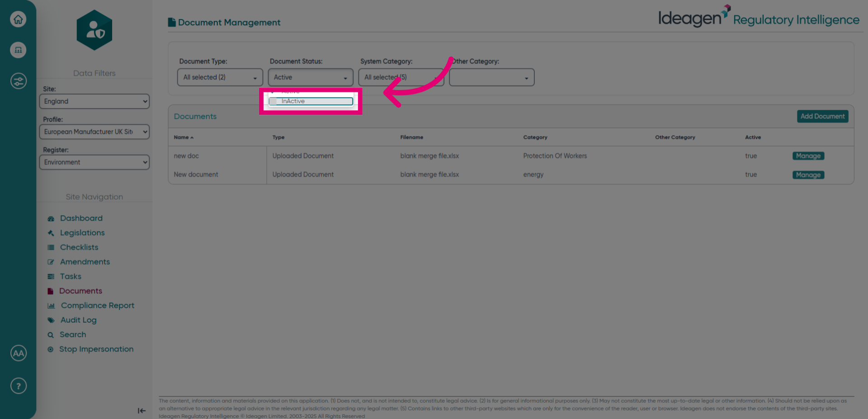The width and height of the screenshot is (868, 419).
Task: Open the Other Category dropdown
Action: pyautogui.click(x=491, y=77)
